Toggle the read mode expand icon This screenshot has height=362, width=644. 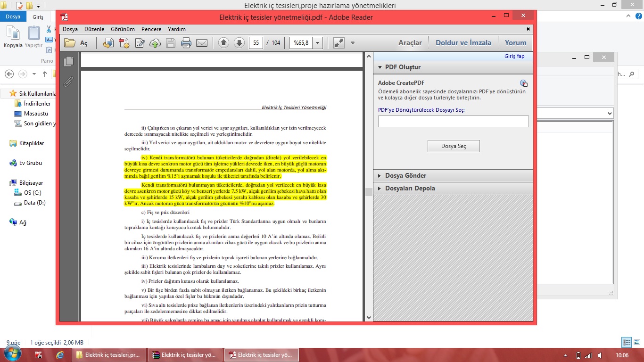[x=339, y=43]
